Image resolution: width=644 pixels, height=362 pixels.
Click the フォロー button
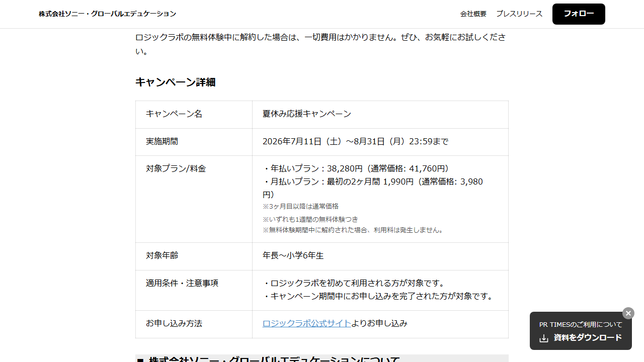pyautogui.click(x=579, y=14)
